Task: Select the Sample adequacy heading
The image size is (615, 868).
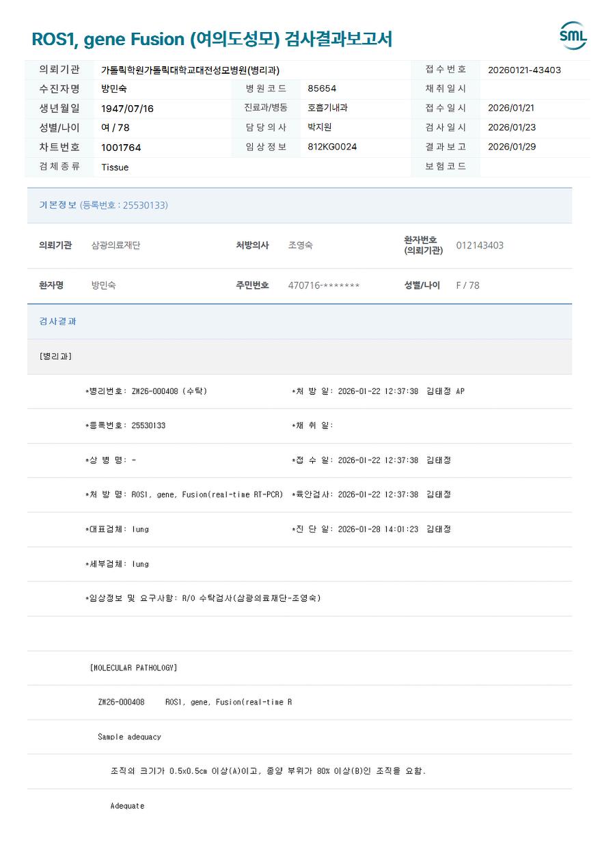Action: tap(129, 737)
